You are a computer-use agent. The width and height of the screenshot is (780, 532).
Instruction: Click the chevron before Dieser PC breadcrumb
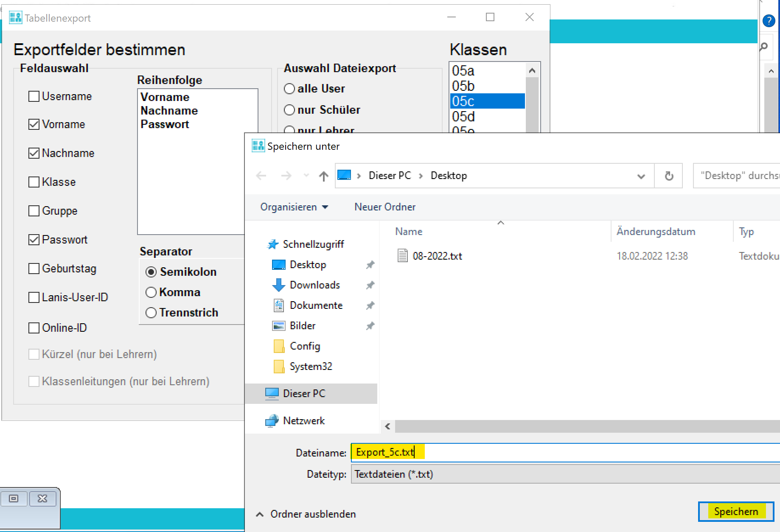tap(359, 176)
